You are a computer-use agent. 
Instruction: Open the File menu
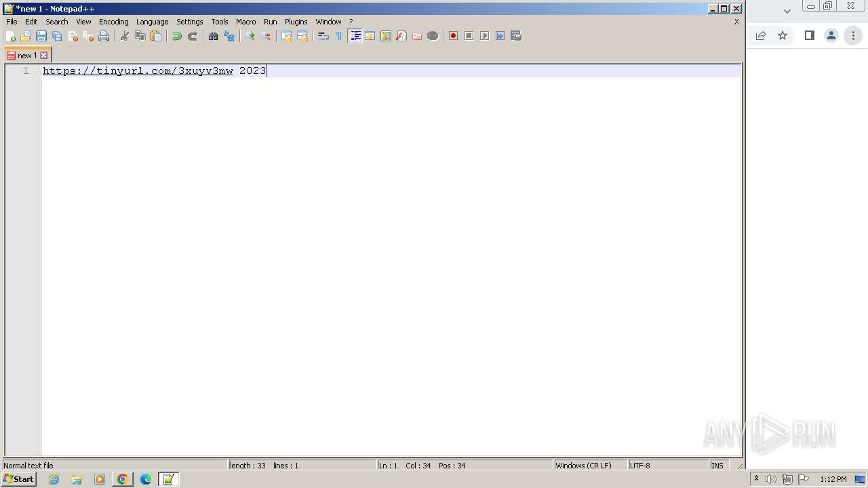pyautogui.click(x=12, y=22)
